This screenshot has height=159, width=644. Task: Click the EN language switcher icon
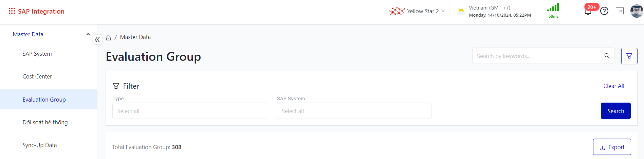(x=620, y=11)
